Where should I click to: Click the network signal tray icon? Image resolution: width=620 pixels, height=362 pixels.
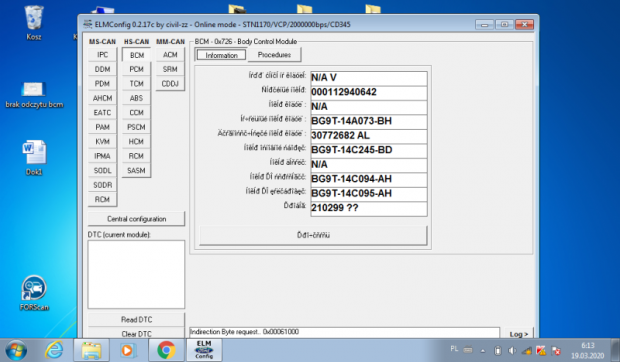[526, 350]
